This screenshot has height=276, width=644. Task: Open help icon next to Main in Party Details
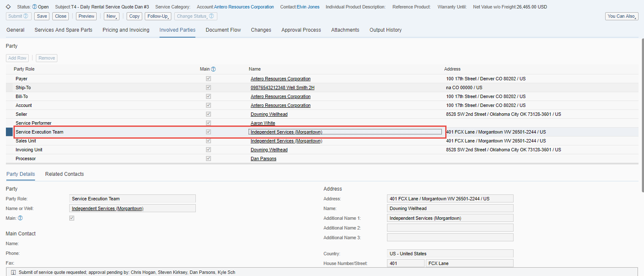(20, 218)
